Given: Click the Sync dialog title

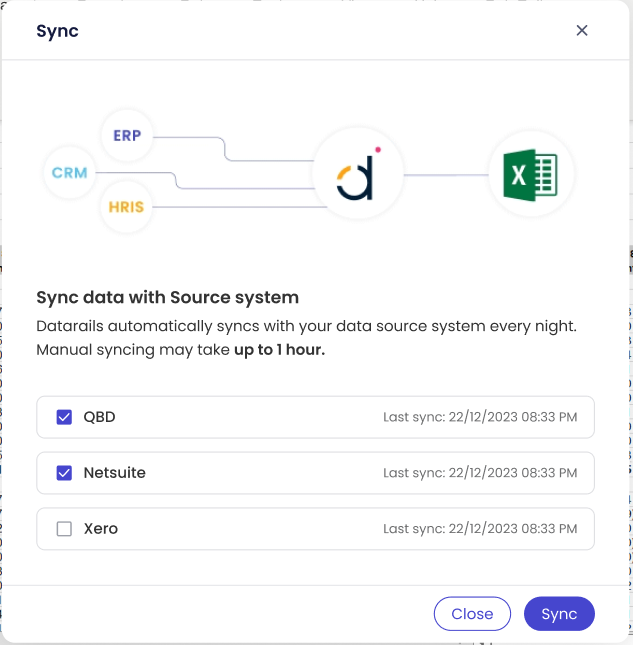Looking at the screenshot, I should [57, 31].
